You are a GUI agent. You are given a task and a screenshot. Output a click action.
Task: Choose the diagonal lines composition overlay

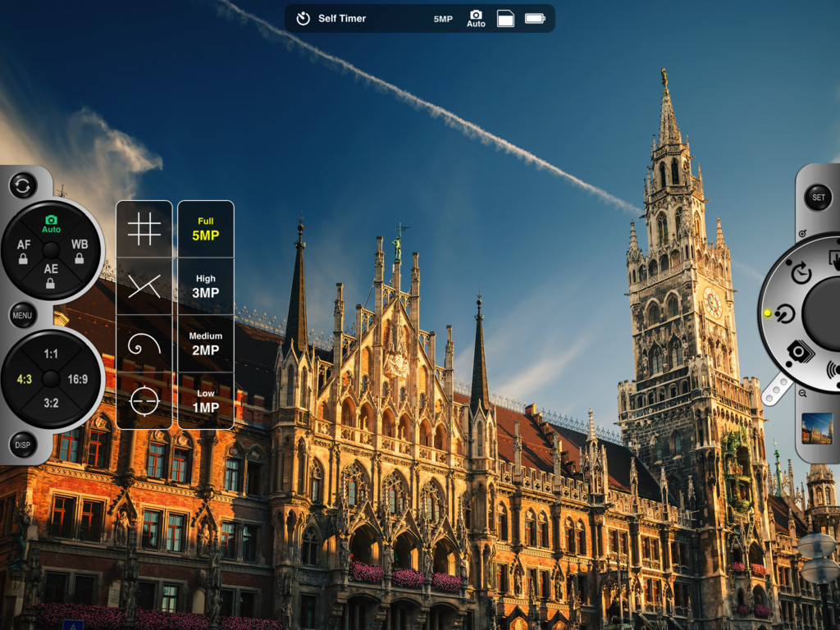pyautogui.click(x=144, y=286)
